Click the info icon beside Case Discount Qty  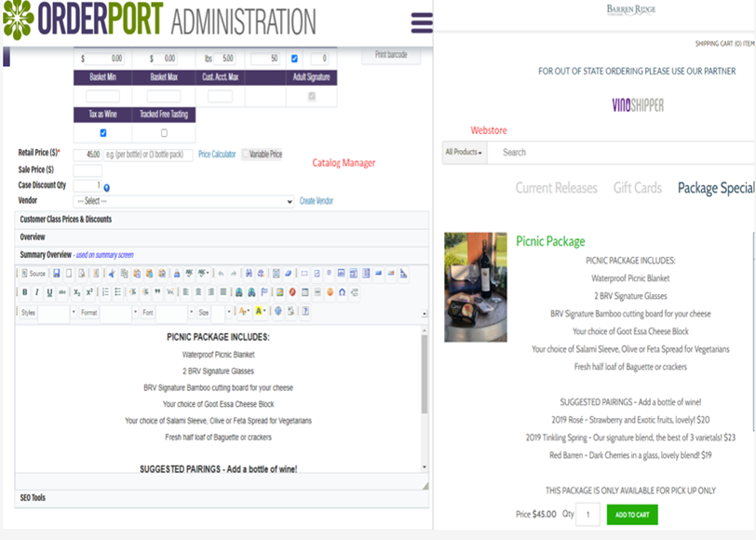[x=106, y=187]
